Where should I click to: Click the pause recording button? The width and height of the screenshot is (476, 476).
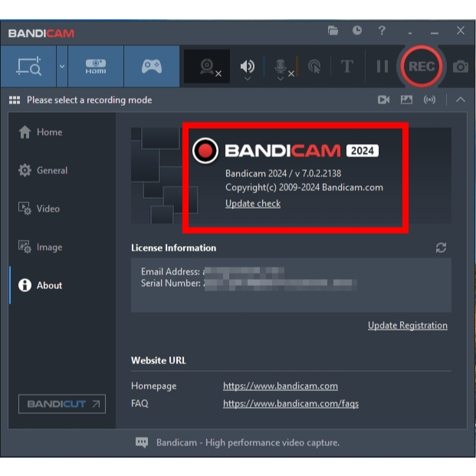pyautogui.click(x=382, y=66)
